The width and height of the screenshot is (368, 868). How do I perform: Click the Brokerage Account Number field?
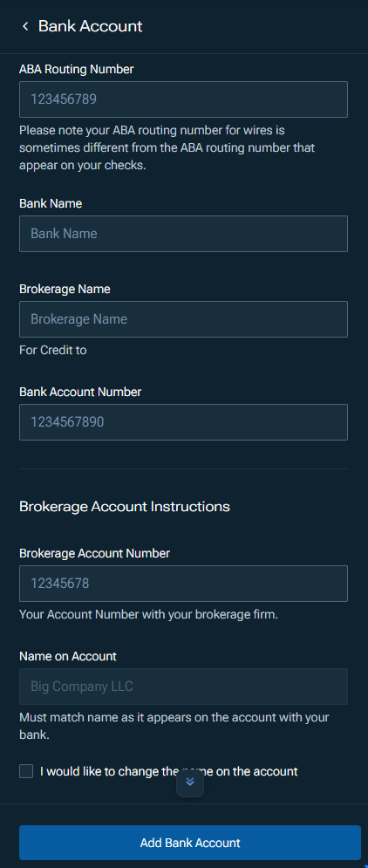pyautogui.click(x=183, y=584)
